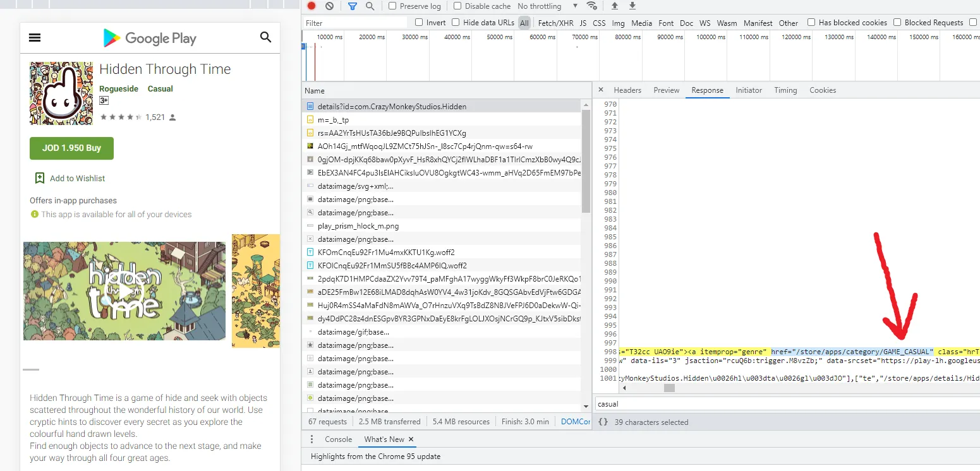Toggle the network filter funnel icon
Image resolution: width=980 pixels, height=471 pixels.
coord(353,6)
